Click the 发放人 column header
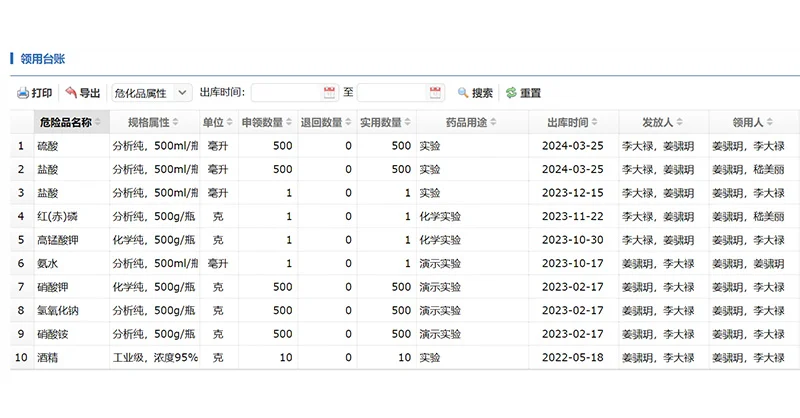This screenshot has height=418, width=800. pos(658,122)
